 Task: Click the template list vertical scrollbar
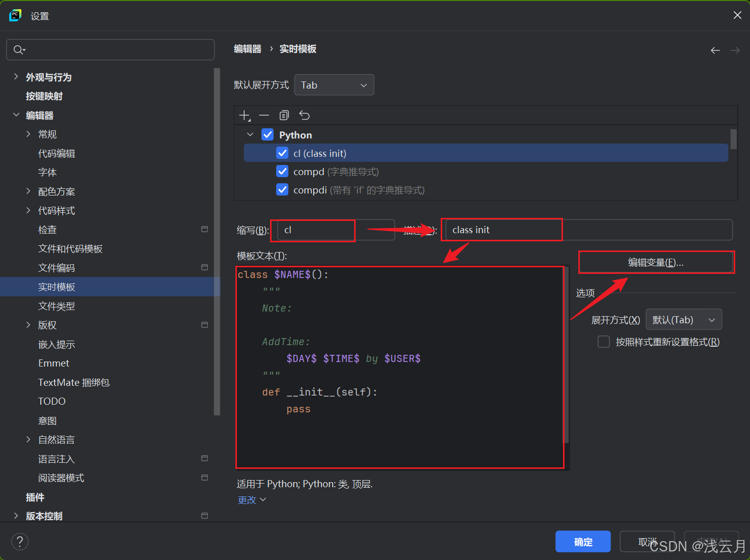coord(734,139)
